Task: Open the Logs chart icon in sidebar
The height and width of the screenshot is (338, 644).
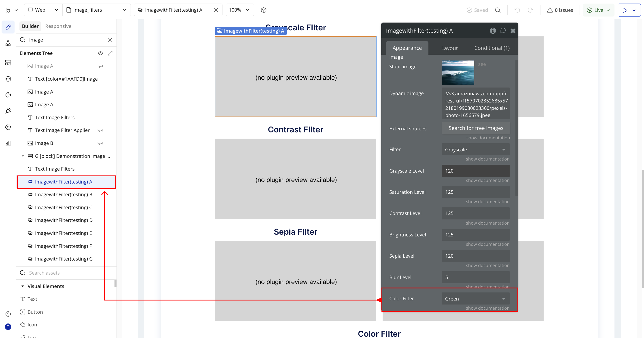Action: pyautogui.click(x=8, y=143)
